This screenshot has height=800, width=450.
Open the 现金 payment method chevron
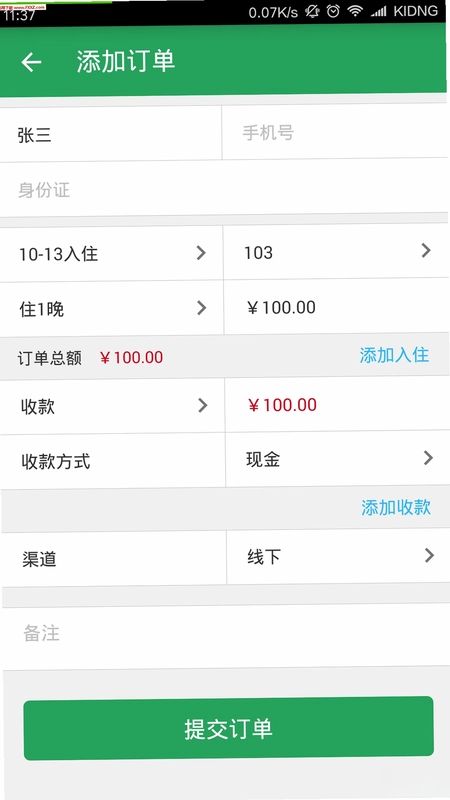(428, 458)
